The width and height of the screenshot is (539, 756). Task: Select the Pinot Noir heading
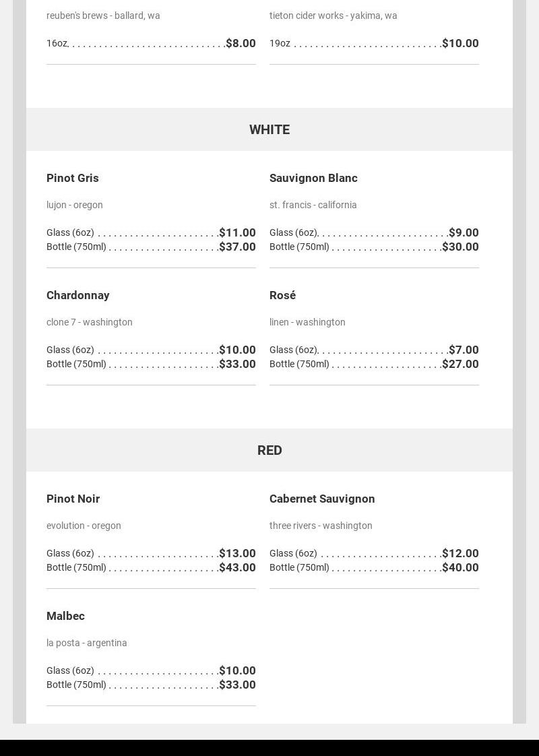73,499
